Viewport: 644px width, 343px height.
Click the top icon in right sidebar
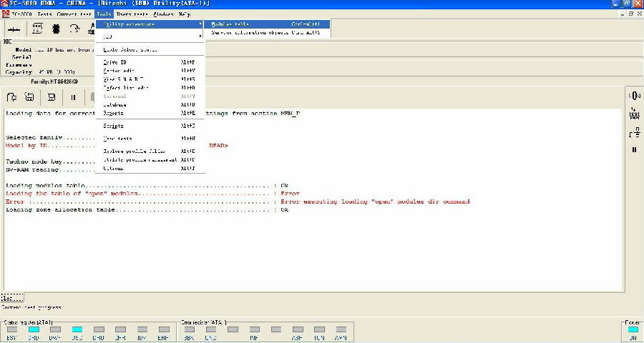[635, 96]
